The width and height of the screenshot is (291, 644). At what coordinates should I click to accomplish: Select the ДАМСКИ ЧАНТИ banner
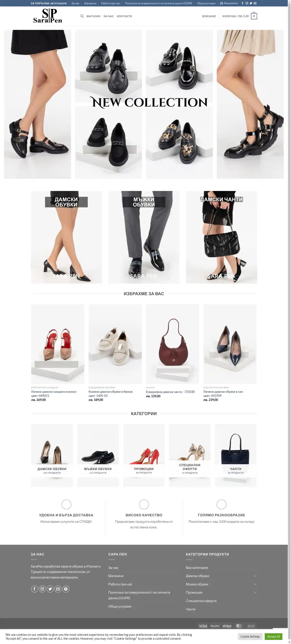[x=221, y=237]
